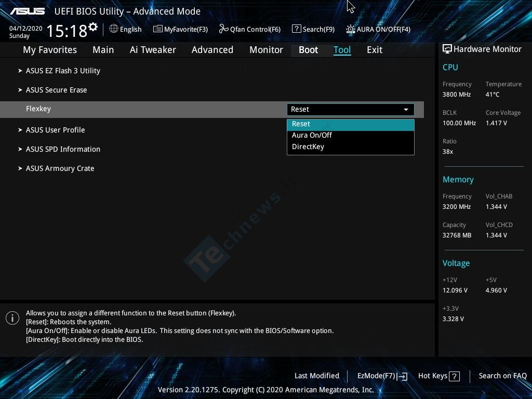Screen dimensions: 532x399
Task: Click the Hardware Monitor screen icon
Action: pos(447,49)
